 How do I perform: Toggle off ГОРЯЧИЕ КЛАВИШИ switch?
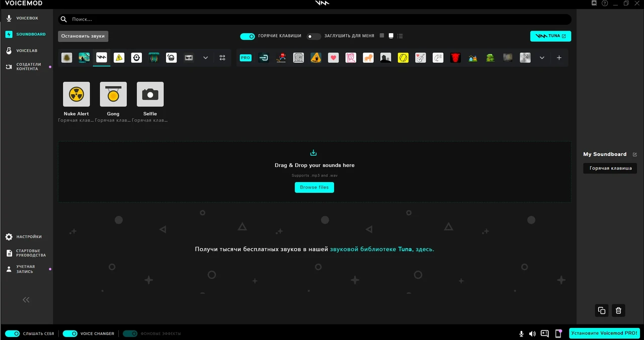[248, 36]
